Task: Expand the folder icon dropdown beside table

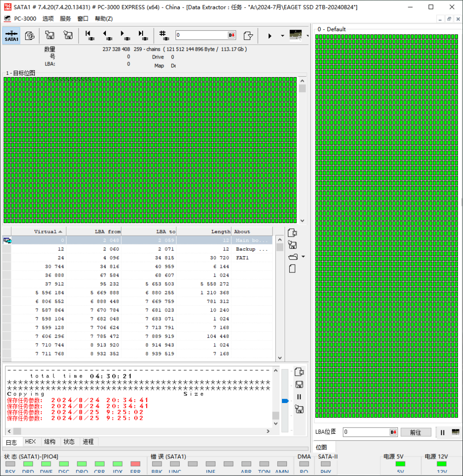Action: [303, 257]
